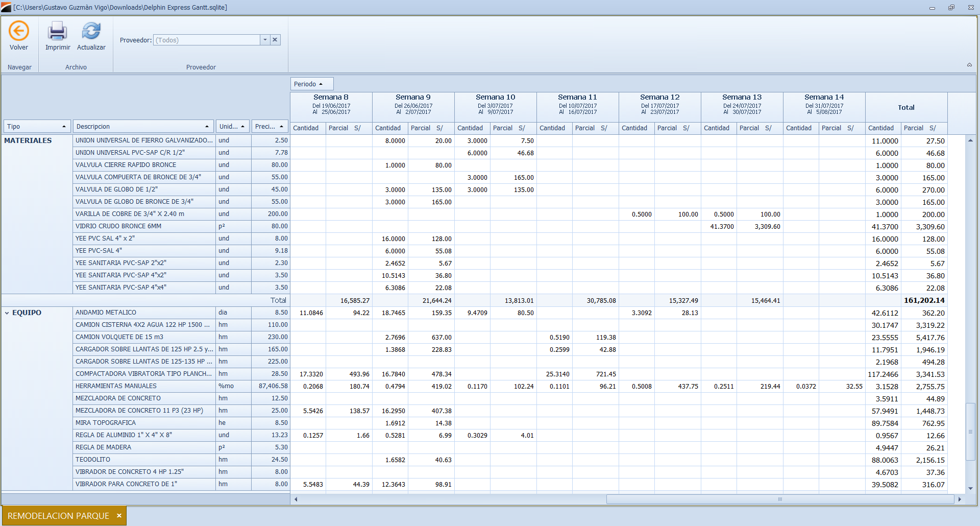Viewport: 980px width, 526px height.
Task: Clear the Proveedor filter with X button
Action: pyautogui.click(x=275, y=40)
